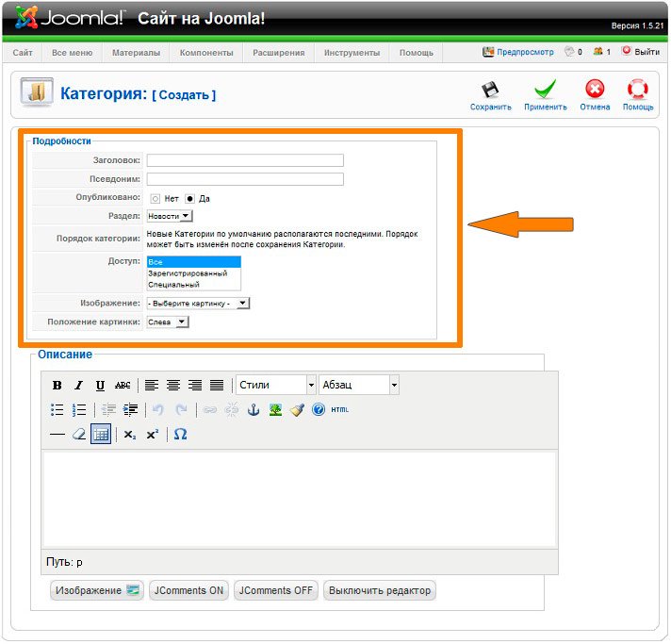Choose 'Зарегистрированный' access level option
The height and width of the screenshot is (644, 671).
click(188, 273)
